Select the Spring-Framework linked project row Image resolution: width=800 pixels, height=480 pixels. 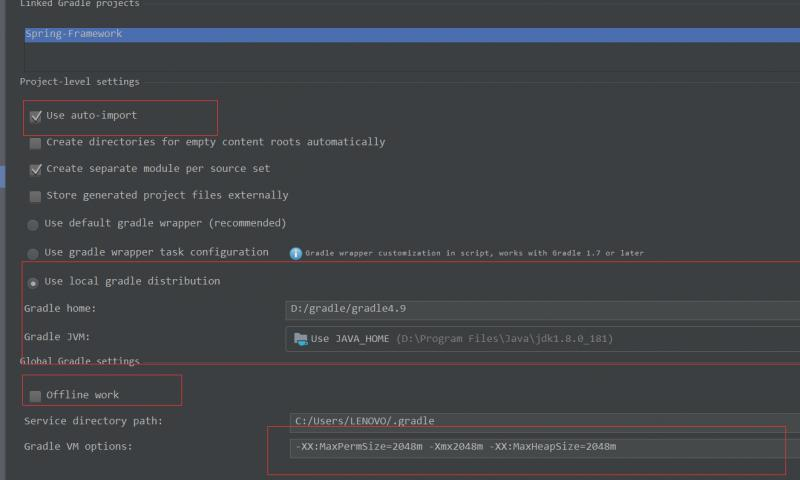tap(412, 34)
